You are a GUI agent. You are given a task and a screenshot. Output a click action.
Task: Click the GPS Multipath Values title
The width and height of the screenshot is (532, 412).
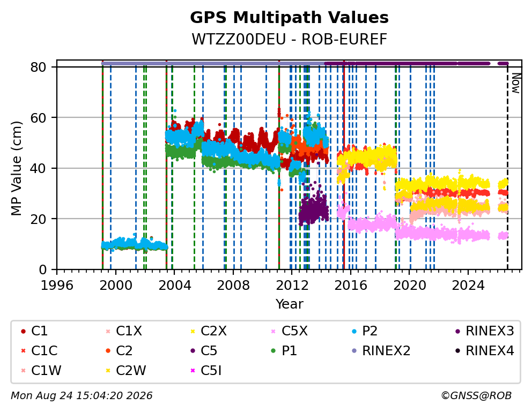289,18
